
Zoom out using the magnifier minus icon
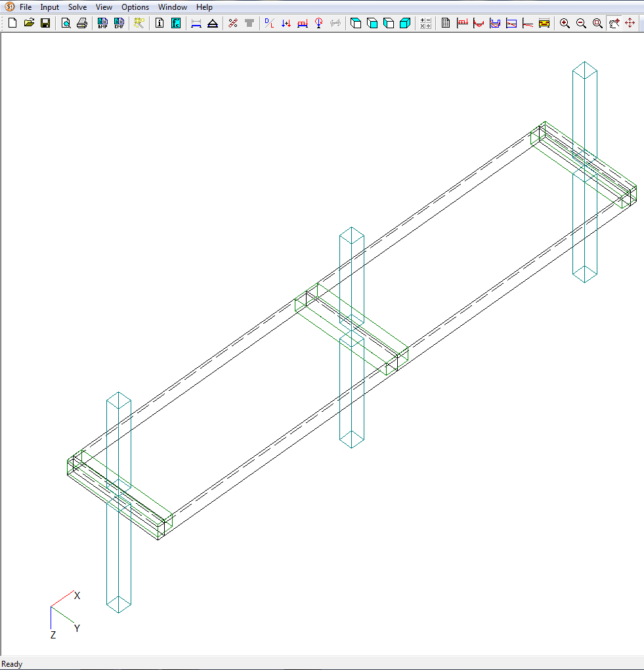pyautogui.click(x=581, y=24)
